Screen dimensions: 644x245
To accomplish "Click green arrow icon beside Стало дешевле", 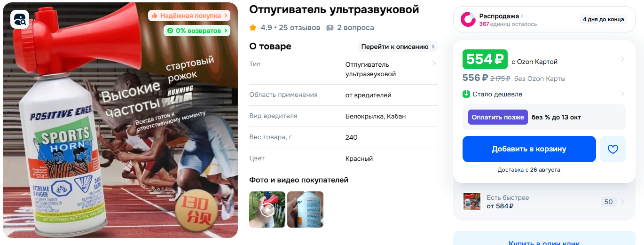I will (x=466, y=94).
